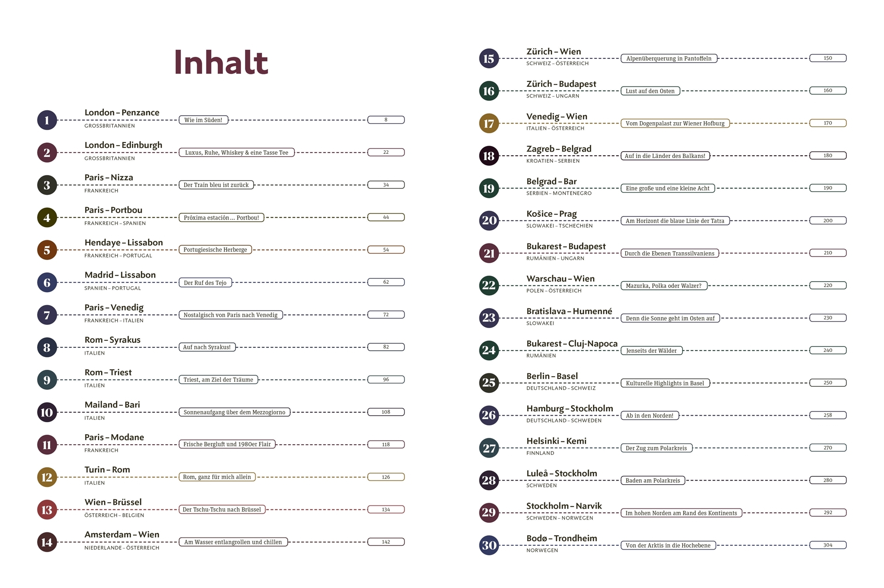Click the Zürich – Budapest route title

click(561, 84)
